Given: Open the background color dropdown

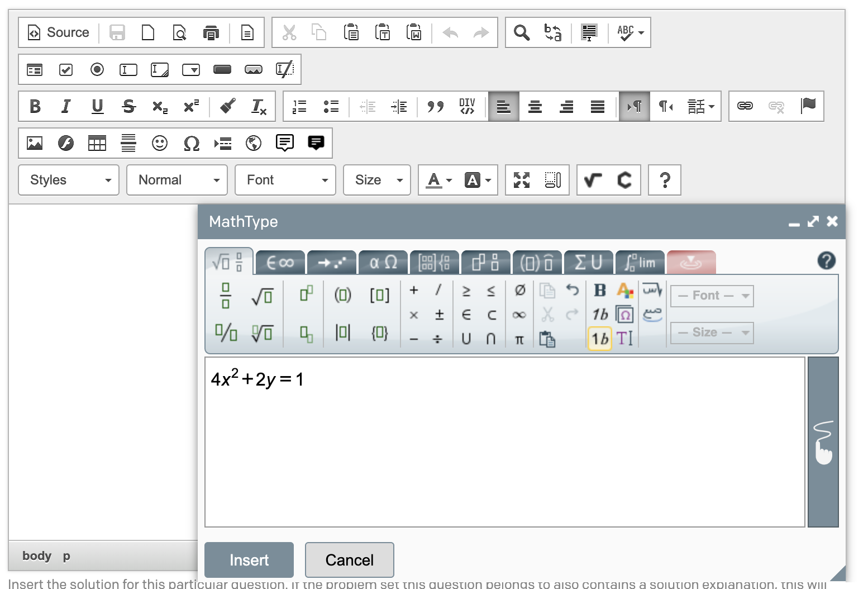Looking at the screenshot, I should tap(478, 180).
